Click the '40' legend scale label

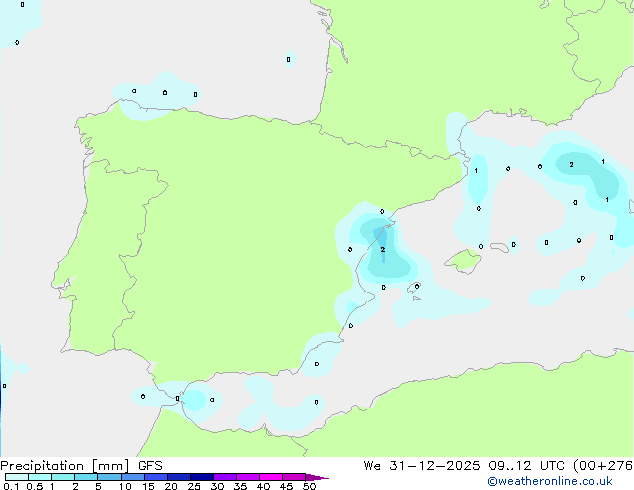[x=263, y=486]
